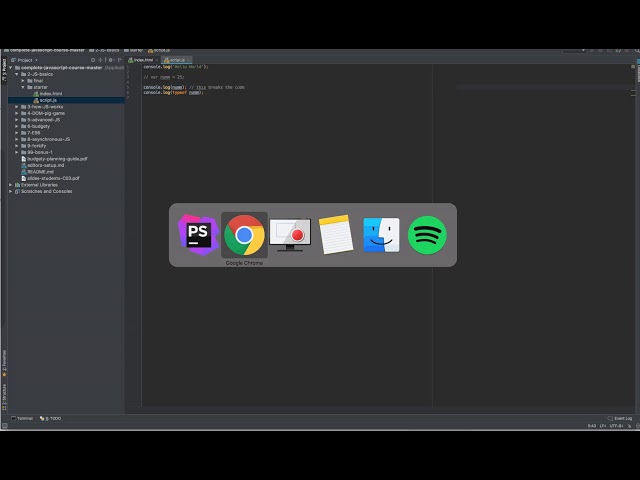Switch to the index.html editor tab
The image size is (640, 480).
click(x=141, y=60)
